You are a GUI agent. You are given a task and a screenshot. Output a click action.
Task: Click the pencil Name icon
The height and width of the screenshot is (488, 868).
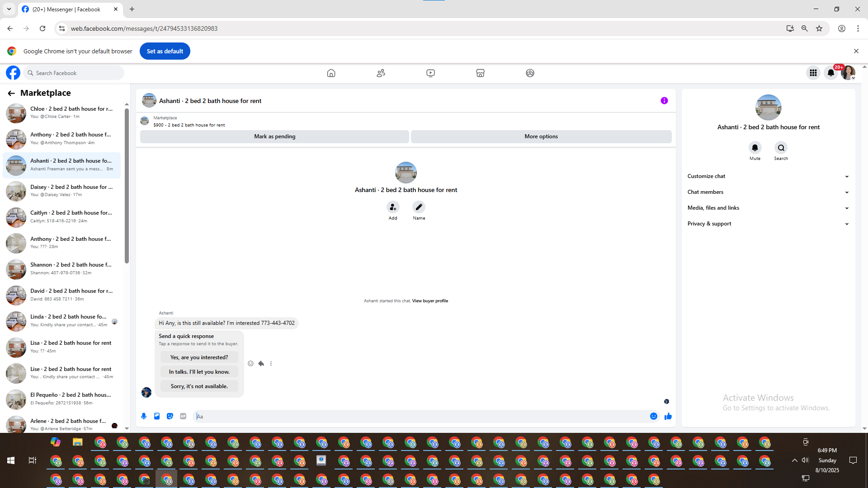419,207
